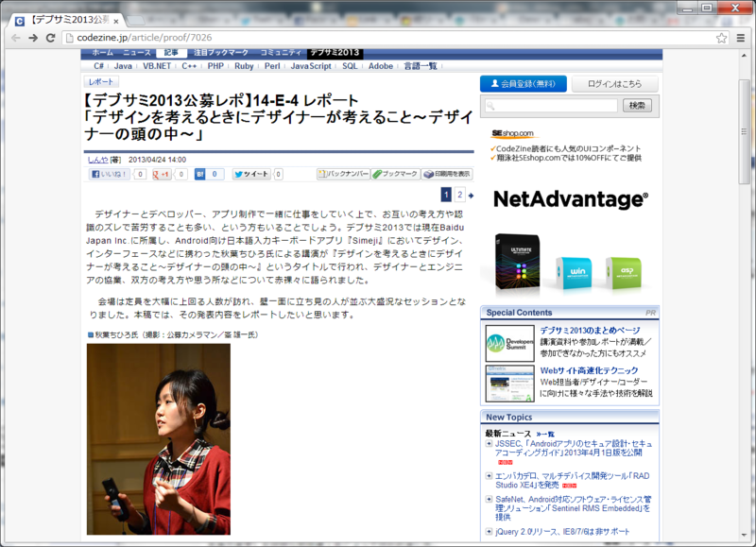Open the コミュニティ menu item
The height and width of the screenshot is (547, 756).
(281, 53)
